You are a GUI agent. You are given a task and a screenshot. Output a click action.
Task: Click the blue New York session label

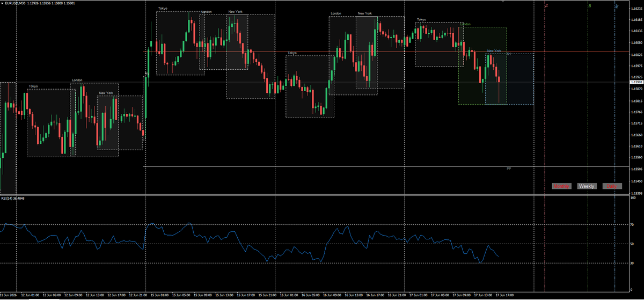(x=494, y=51)
